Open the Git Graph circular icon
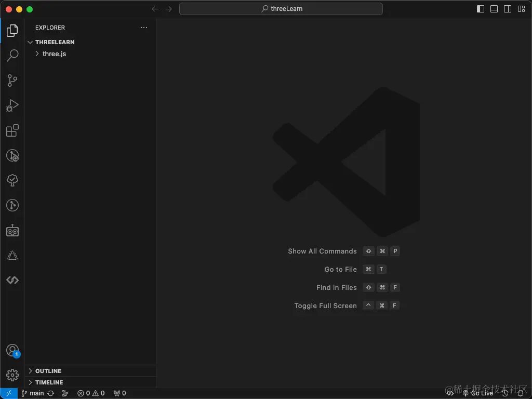This screenshot has width=532, height=399. (x=12, y=205)
